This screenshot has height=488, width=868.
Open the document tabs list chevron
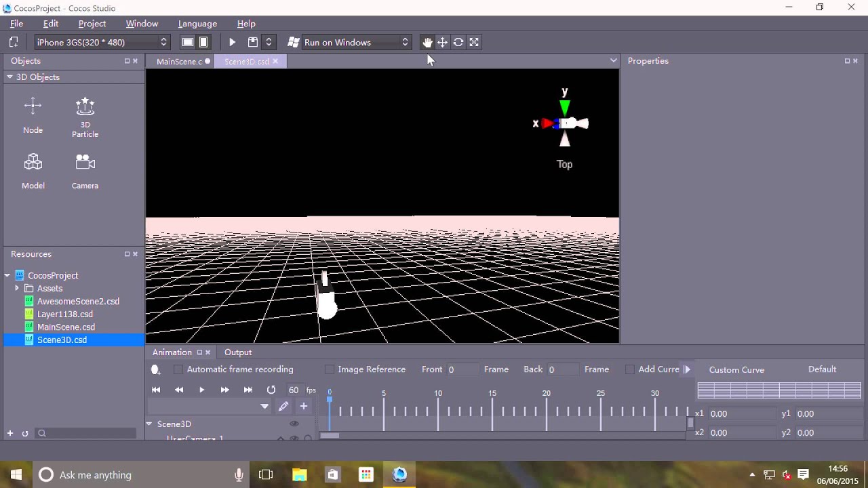point(614,61)
